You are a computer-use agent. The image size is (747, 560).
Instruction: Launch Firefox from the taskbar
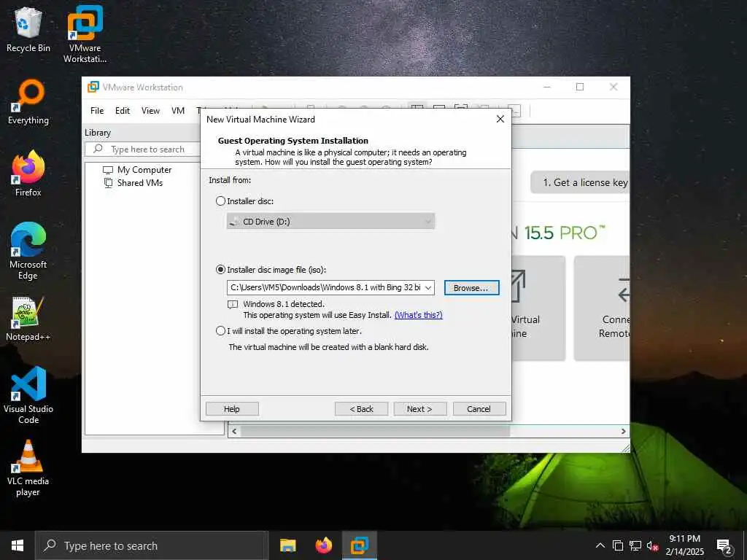pyautogui.click(x=323, y=545)
